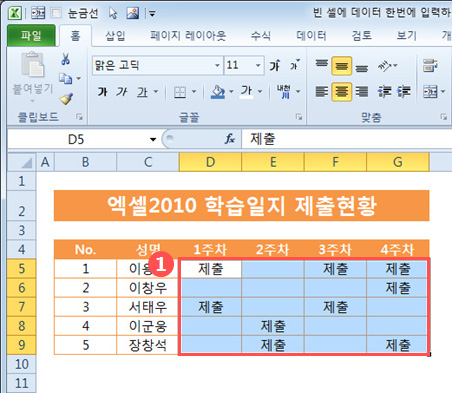
Task: Click the cell with name 이창우
Action: click(x=148, y=288)
